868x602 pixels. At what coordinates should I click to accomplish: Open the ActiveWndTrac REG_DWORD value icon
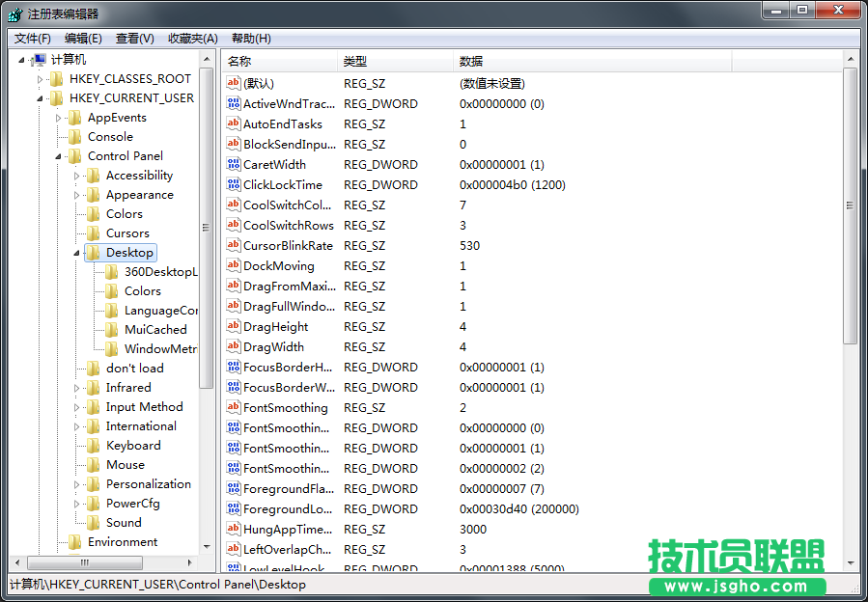(x=232, y=103)
